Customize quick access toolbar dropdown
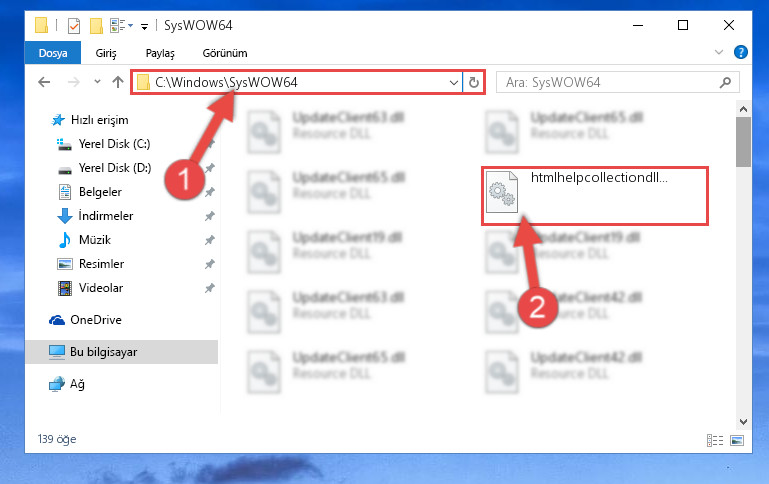This screenshot has height=484, width=769. coord(144,26)
